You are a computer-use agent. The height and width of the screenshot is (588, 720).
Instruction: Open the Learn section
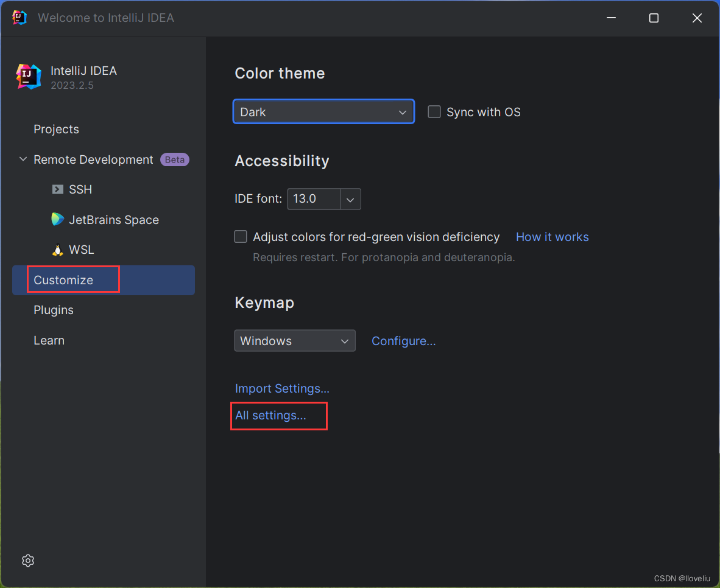tap(104, 340)
